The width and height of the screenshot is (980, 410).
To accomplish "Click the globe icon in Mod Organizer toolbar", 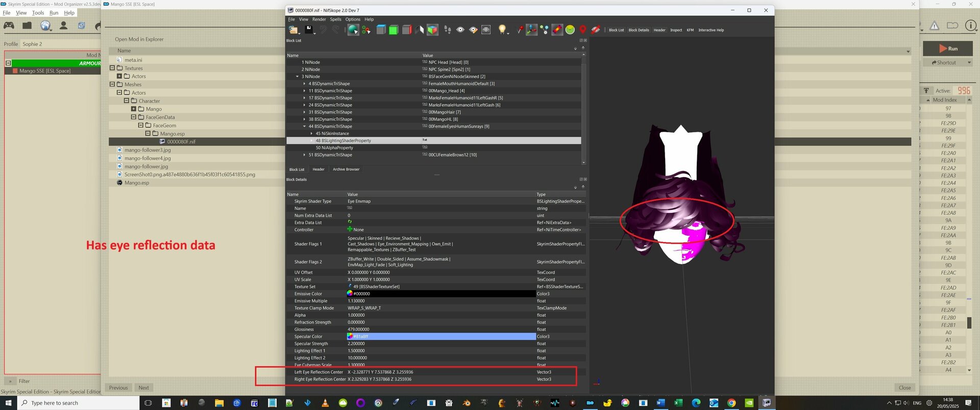I will point(46,26).
